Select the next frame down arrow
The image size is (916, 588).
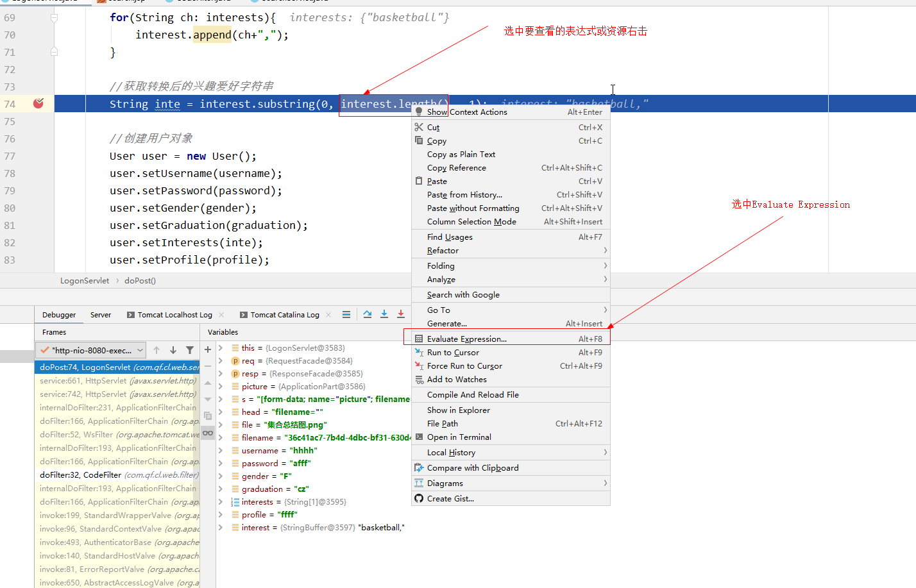[x=173, y=350]
